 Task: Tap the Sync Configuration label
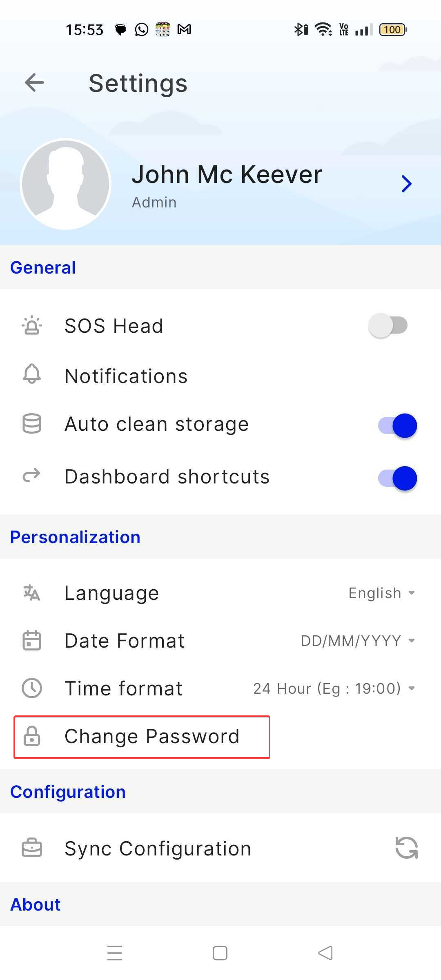point(158,849)
